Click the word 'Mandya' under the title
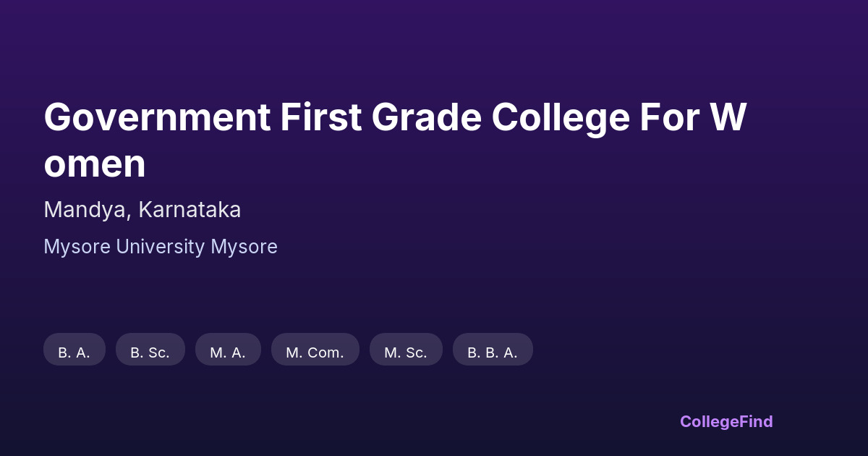 [87, 210]
